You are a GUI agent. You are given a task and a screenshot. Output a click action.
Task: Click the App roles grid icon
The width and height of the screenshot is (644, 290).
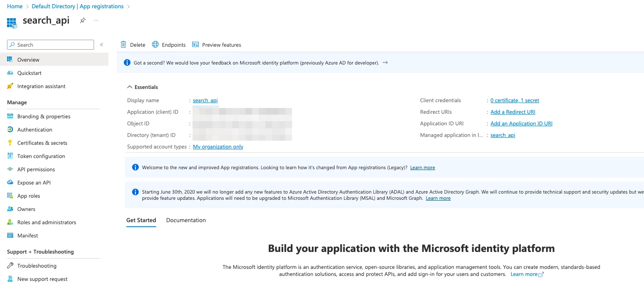click(10, 196)
